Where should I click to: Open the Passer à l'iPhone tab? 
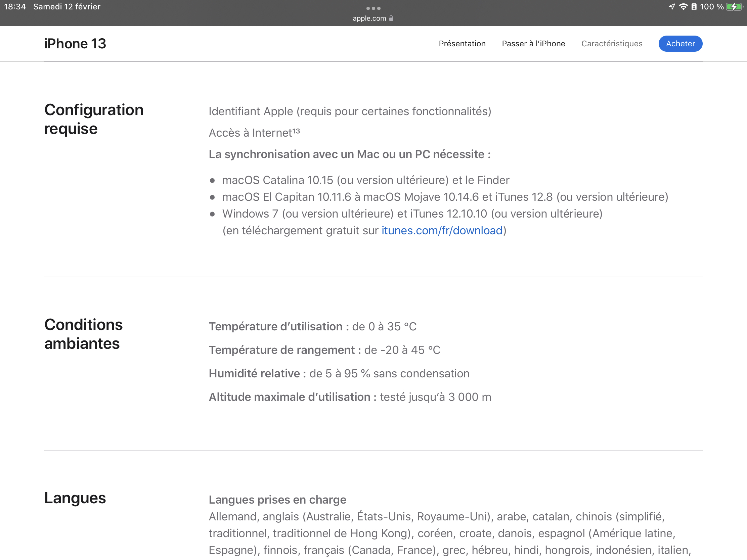point(533,44)
